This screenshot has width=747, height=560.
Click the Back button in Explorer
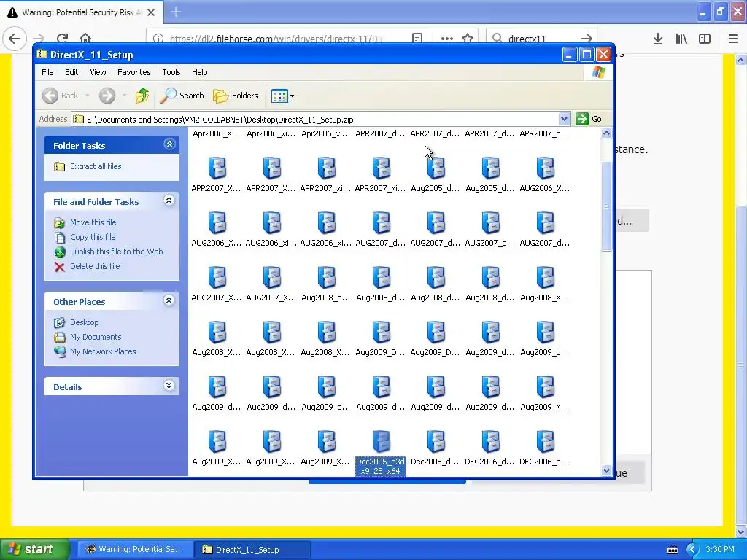click(60, 96)
